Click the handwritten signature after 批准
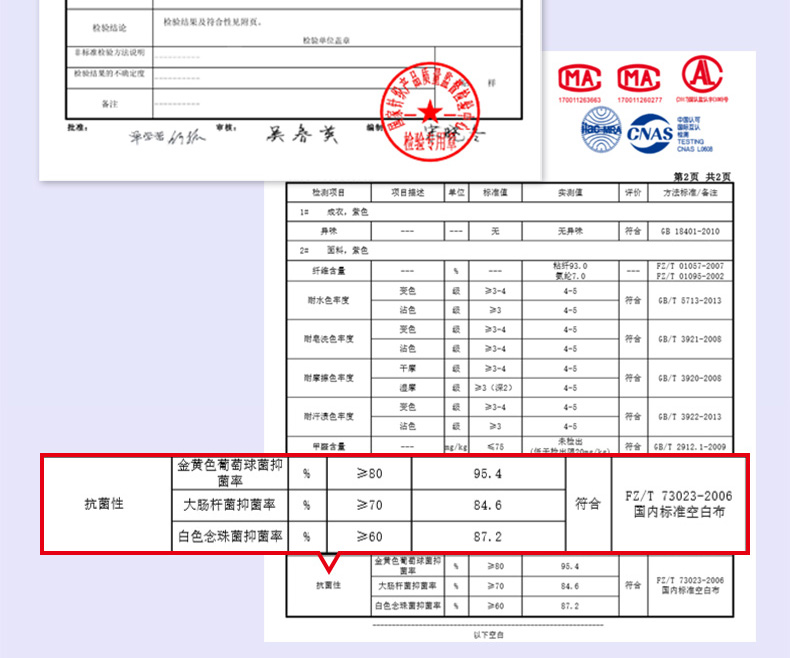This screenshot has height=658, width=790. (x=167, y=136)
